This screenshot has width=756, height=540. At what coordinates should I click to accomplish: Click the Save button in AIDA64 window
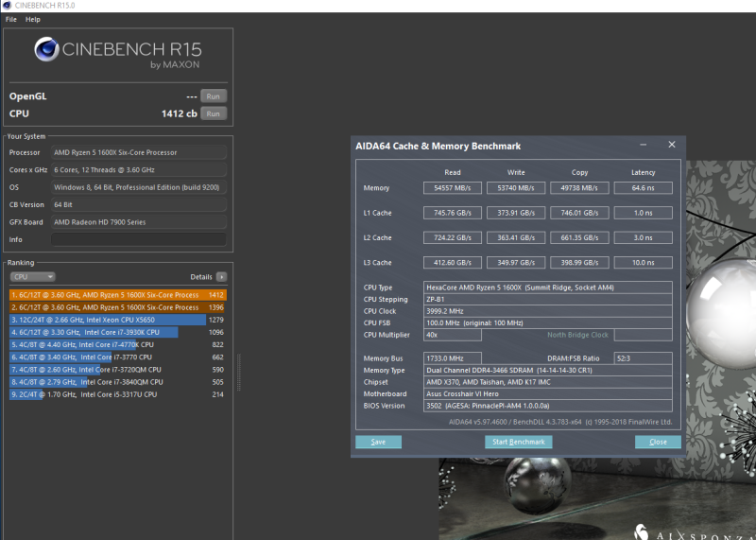click(379, 442)
